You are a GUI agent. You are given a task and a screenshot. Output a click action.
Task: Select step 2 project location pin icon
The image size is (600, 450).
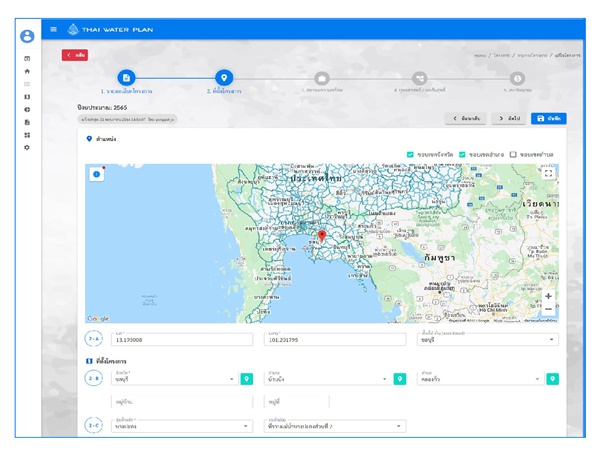point(224,78)
